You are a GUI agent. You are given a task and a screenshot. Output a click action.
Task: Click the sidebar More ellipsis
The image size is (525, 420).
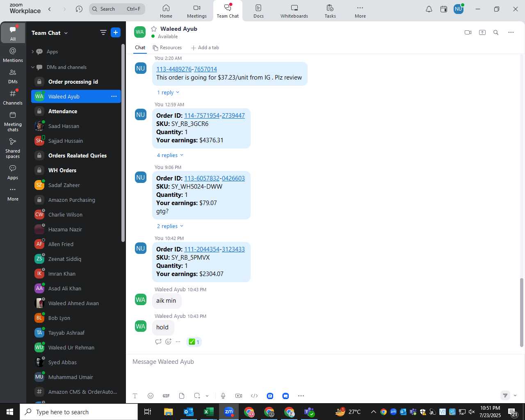(x=13, y=194)
